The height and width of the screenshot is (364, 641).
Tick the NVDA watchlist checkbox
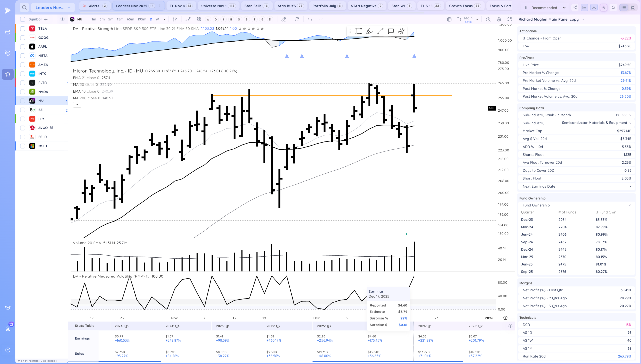23,92
